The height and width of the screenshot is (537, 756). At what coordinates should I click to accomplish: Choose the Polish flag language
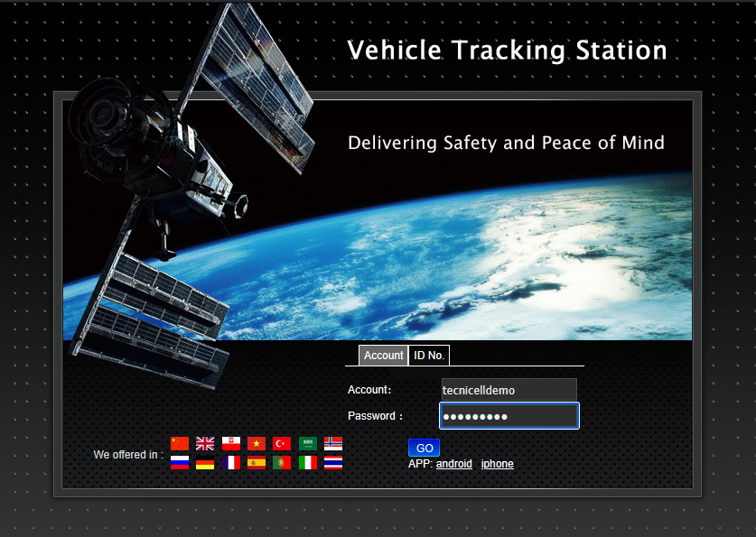(230, 443)
